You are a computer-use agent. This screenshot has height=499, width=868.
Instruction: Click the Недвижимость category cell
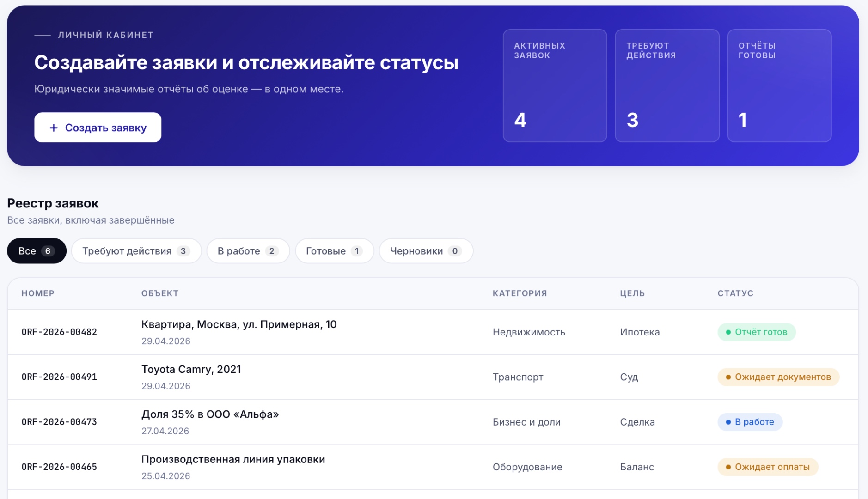[529, 332]
